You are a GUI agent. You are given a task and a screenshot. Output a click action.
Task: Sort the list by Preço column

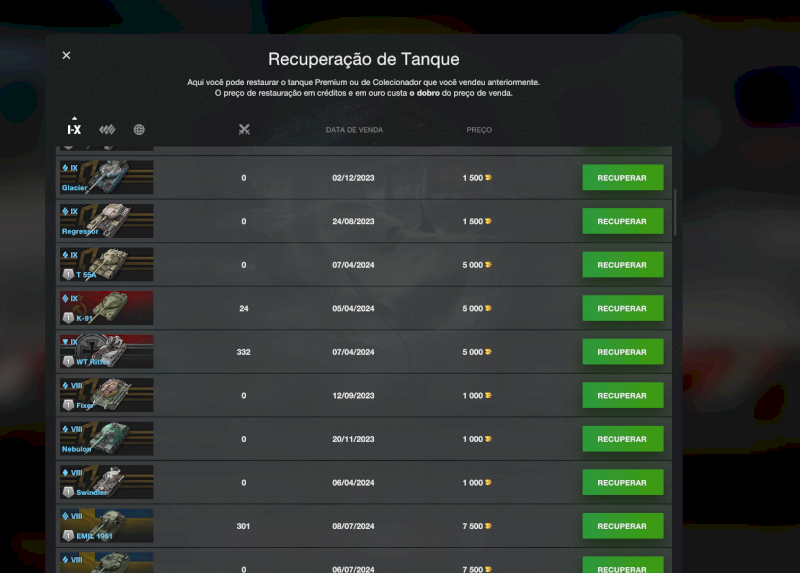click(479, 130)
